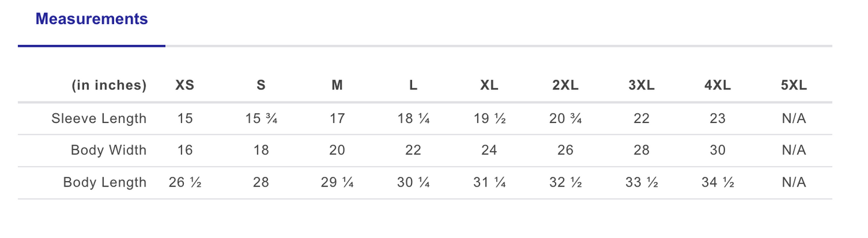This screenshot has width=868, height=238.
Task: Click the 2XL sleeve length value 20 ¾
Action: point(565,119)
